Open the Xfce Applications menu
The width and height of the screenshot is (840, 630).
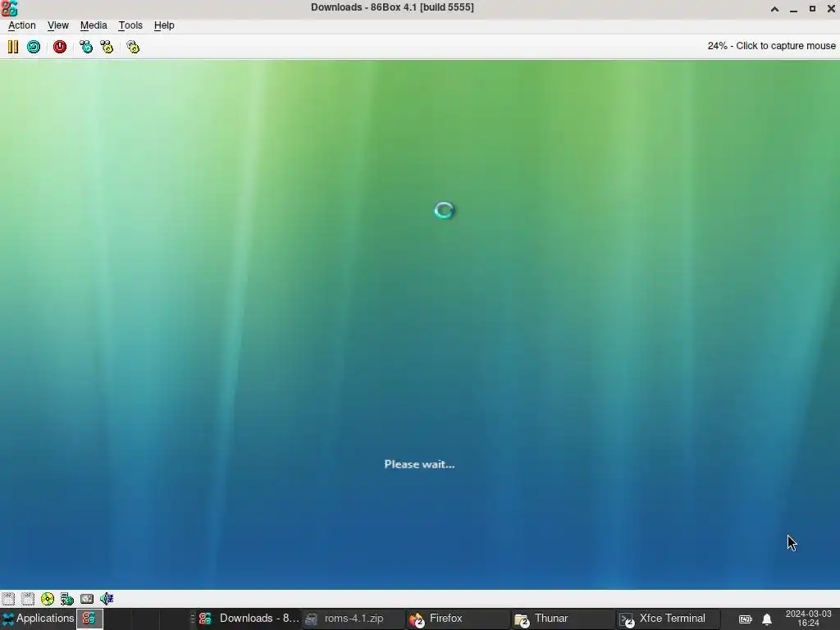click(38, 619)
